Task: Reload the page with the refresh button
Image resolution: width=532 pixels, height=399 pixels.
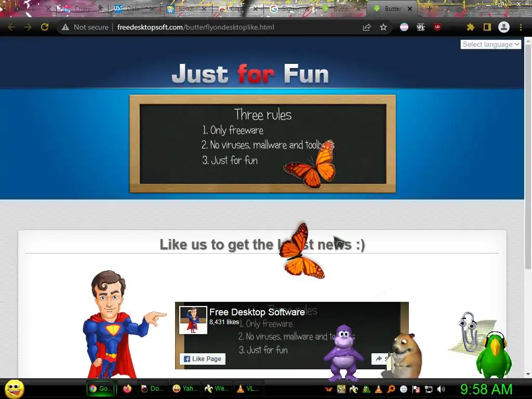Action: pyautogui.click(x=45, y=27)
